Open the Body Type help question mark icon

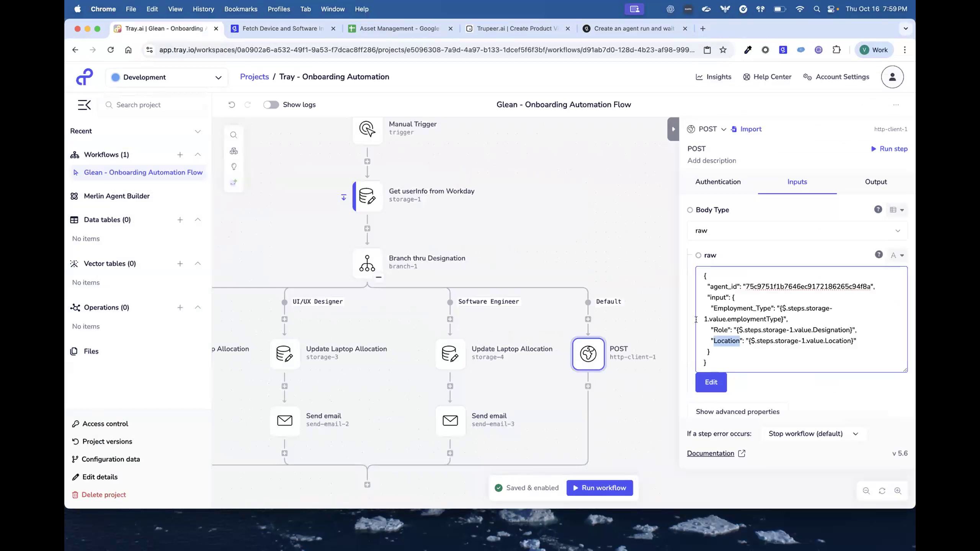click(x=878, y=209)
